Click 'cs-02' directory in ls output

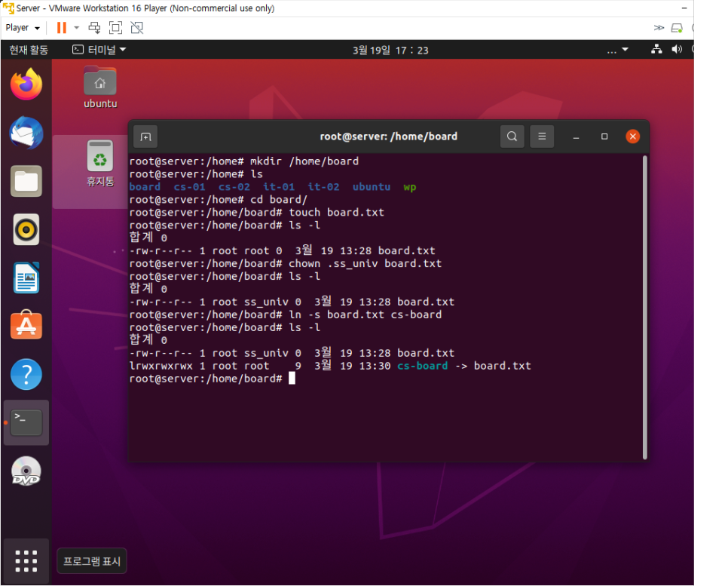pyautogui.click(x=234, y=187)
